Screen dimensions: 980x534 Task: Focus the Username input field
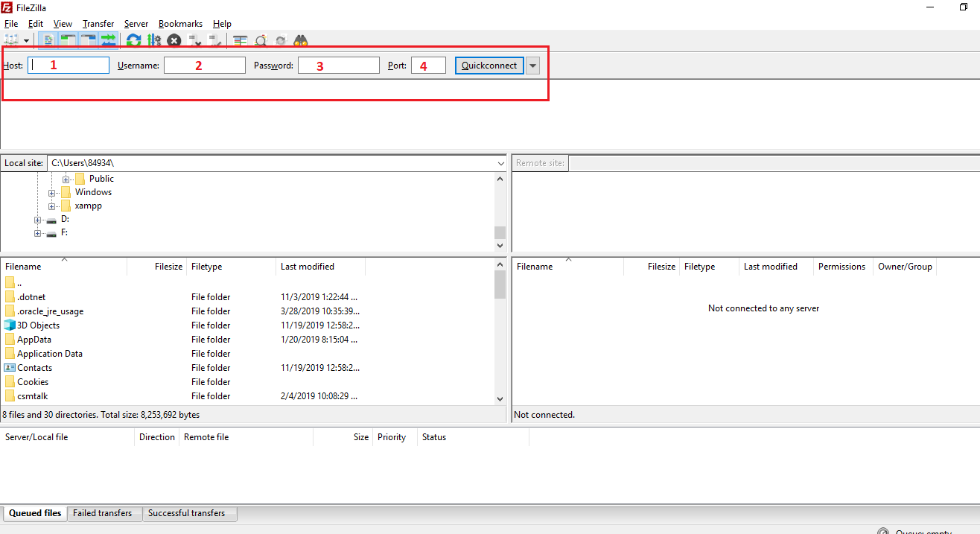click(205, 66)
